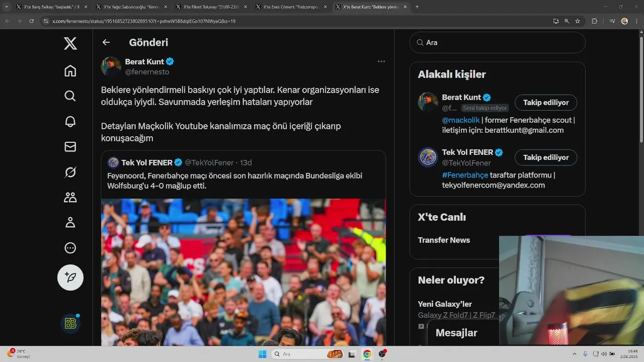The width and height of the screenshot is (644, 362).
Task: Click the browser back arrow
Action: point(7,21)
